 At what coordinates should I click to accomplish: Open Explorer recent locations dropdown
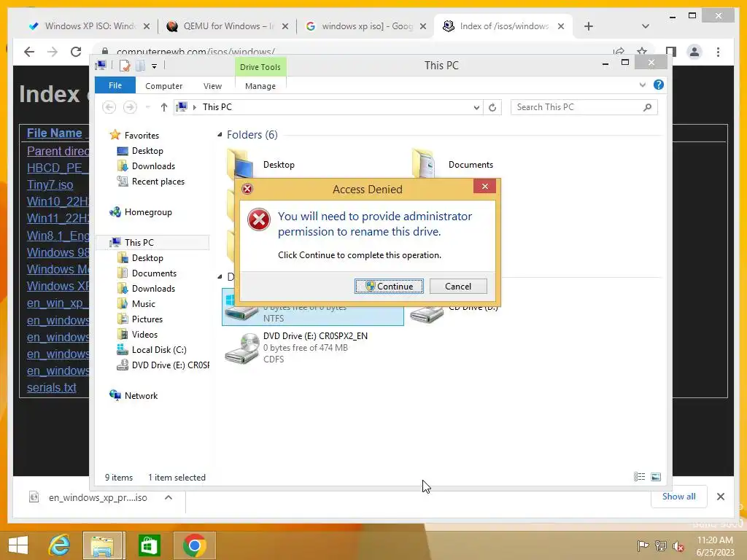click(147, 107)
